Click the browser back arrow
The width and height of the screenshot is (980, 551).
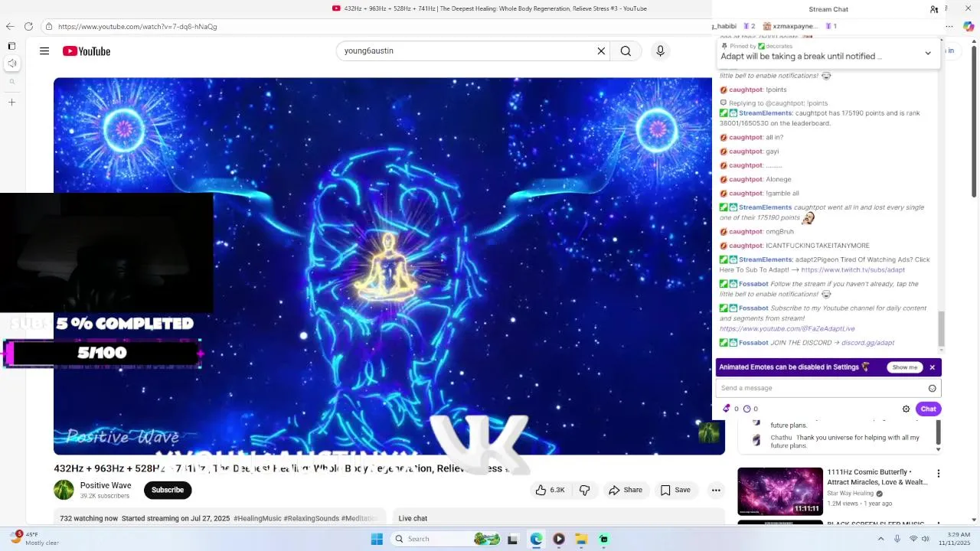(10, 26)
